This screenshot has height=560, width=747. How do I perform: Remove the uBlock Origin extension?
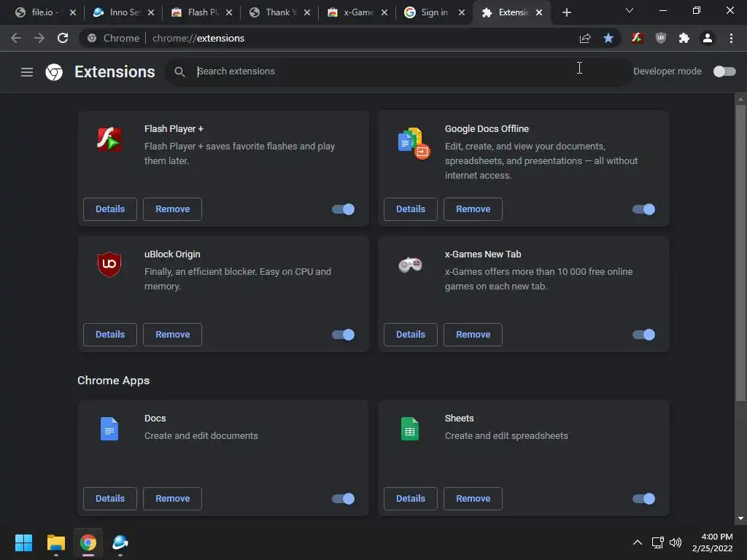click(x=172, y=335)
